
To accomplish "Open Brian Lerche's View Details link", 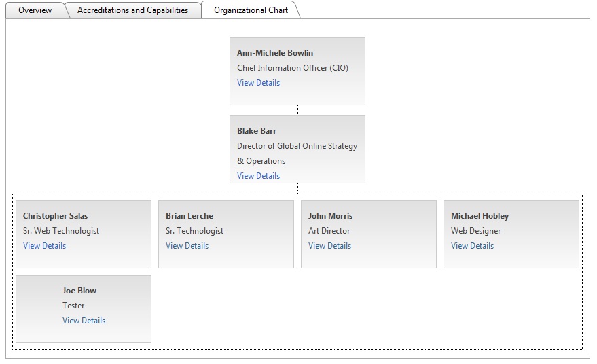I will tap(187, 246).
